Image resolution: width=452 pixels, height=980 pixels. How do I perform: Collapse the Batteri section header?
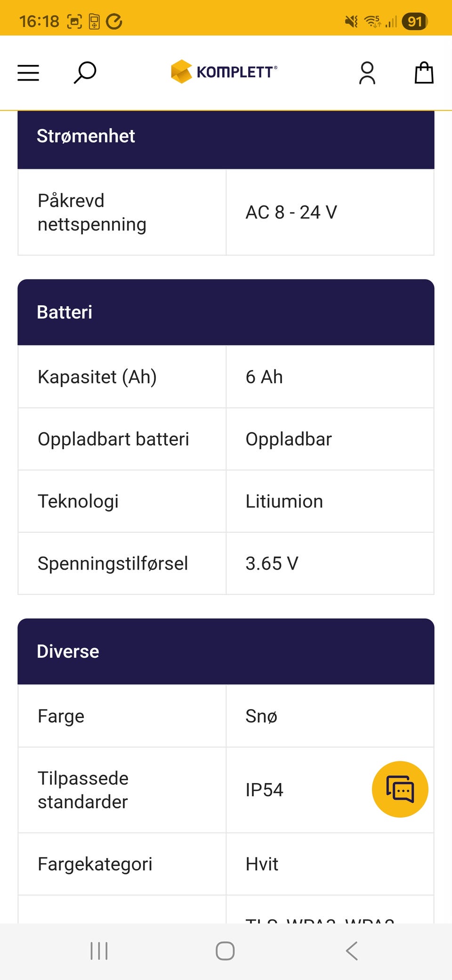(226, 312)
